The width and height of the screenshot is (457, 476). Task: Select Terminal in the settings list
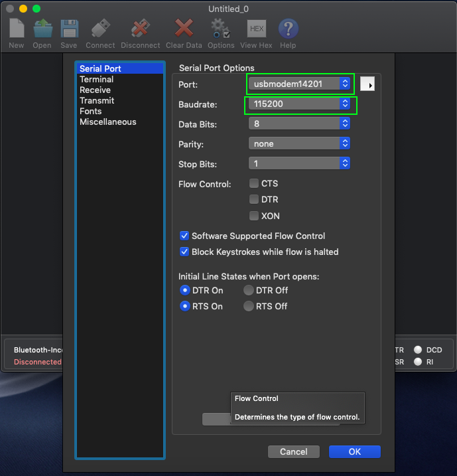pyautogui.click(x=97, y=79)
